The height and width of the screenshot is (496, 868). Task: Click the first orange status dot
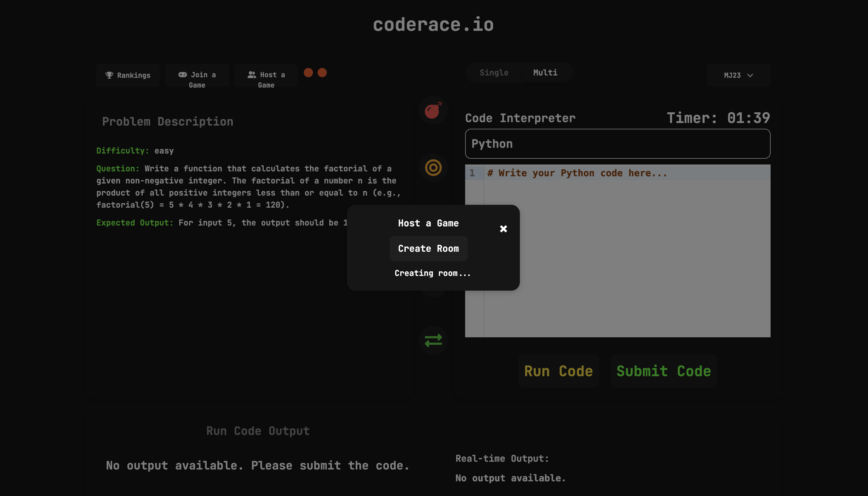308,73
